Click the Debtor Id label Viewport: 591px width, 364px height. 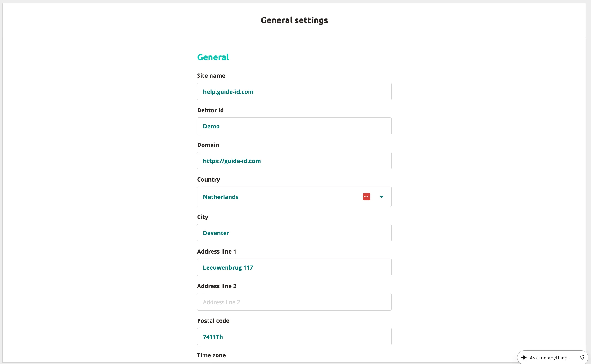coord(210,110)
